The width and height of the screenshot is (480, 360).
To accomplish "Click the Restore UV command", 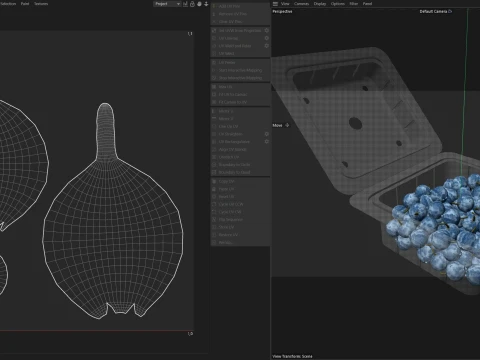I will point(240,235).
